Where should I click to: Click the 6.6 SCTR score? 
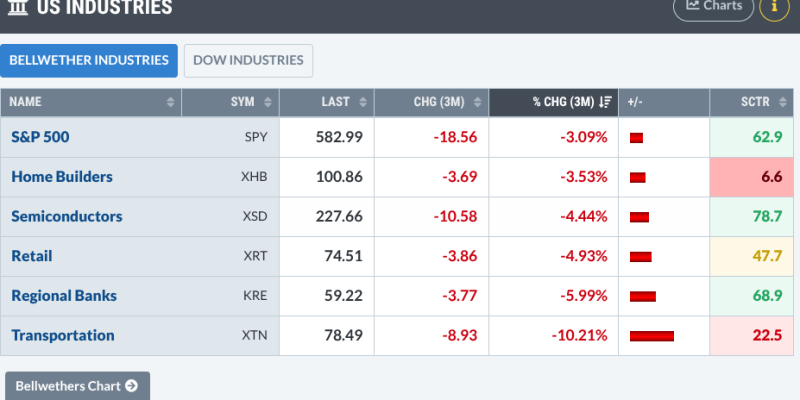(x=772, y=177)
